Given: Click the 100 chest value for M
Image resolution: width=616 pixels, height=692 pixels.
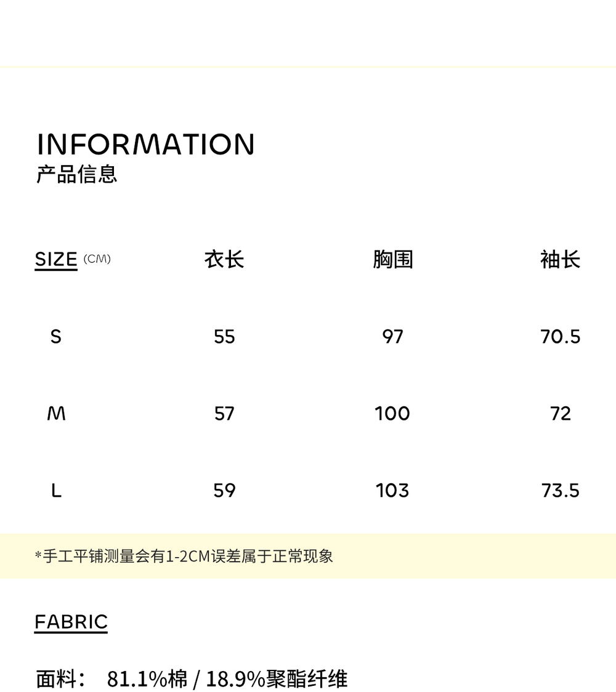Looking at the screenshot, I should [392, 414].
